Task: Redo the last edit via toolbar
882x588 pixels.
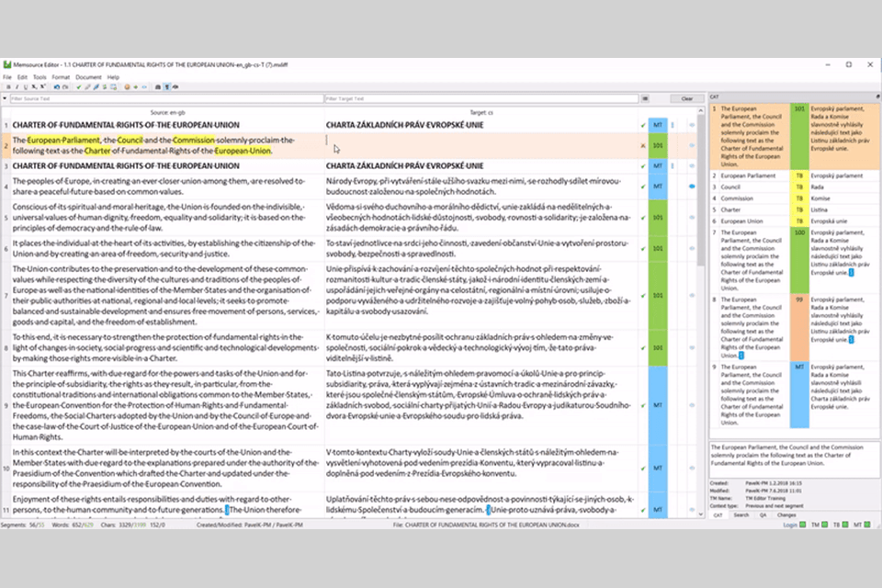Action: (65, 87)
